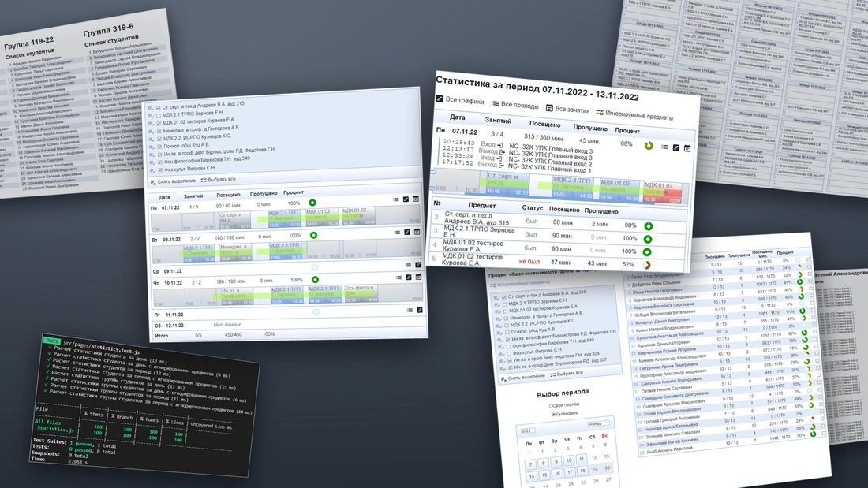Viewport: 868px width, 488px height.
Task: Click 'src/pages/Statistics.test.js' in the terminal
Action: 101,347
